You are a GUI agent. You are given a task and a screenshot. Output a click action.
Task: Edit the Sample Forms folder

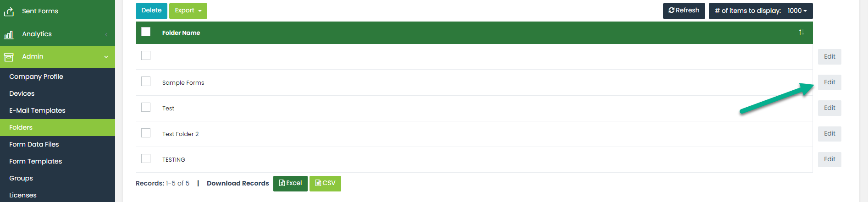[x=829, y=82]
